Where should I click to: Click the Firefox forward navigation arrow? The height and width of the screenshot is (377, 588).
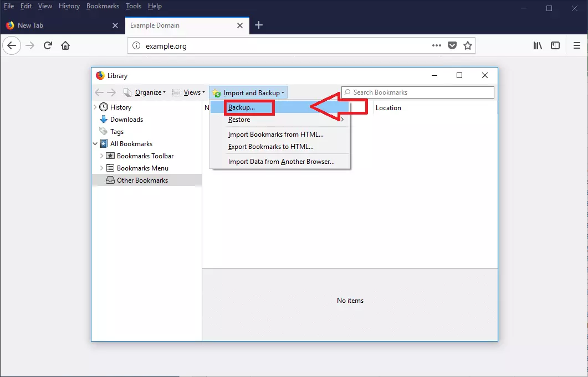[x=30, y=46]
